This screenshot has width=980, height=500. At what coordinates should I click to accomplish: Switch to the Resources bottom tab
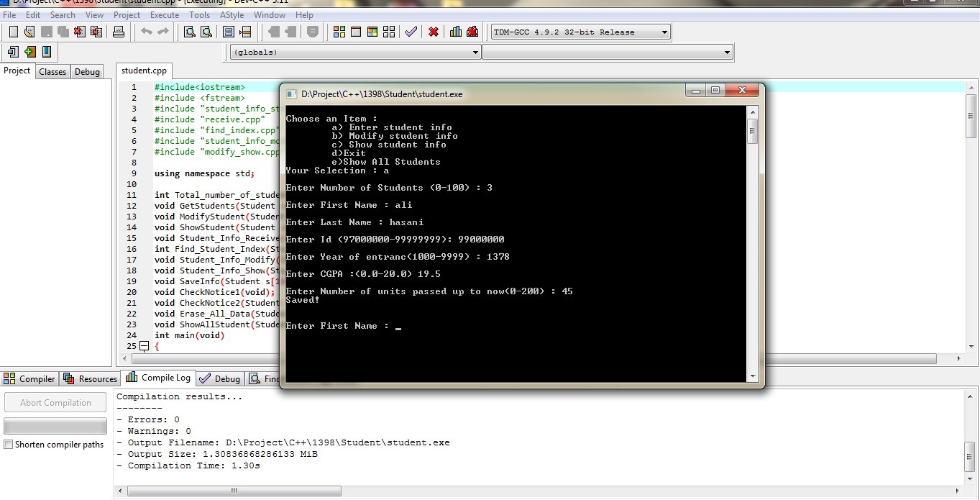(x=91, y=378)
